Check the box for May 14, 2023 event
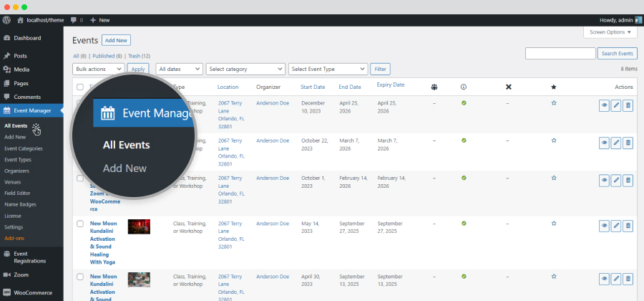 coord(80,224)
